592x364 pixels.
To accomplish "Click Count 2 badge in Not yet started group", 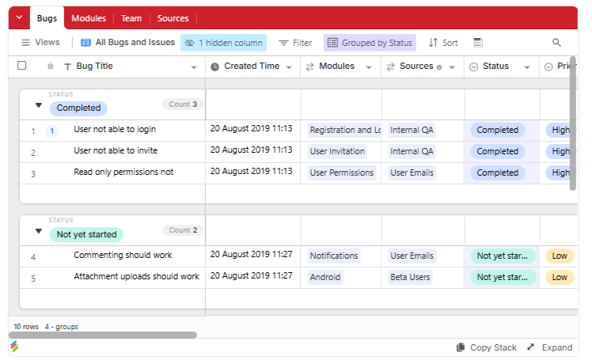I will (183, 230).
